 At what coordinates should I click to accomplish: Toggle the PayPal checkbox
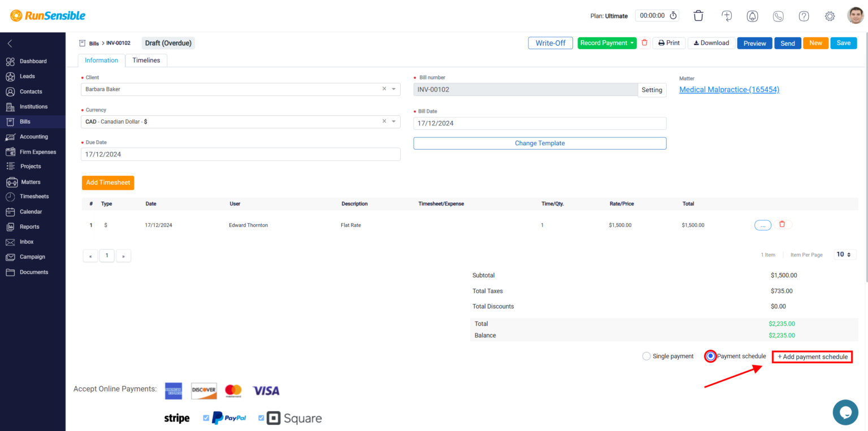206,419
